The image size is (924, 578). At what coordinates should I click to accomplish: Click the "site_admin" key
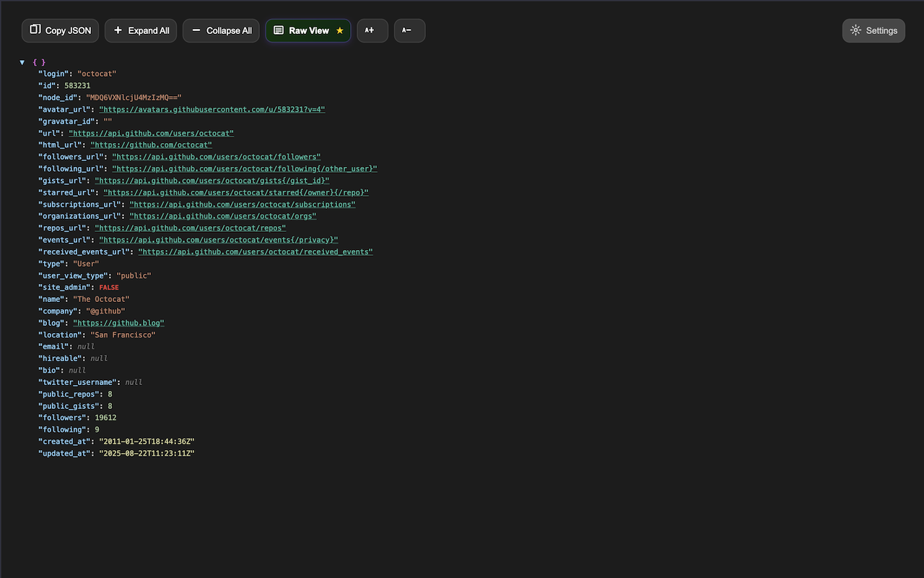point(64,288)
